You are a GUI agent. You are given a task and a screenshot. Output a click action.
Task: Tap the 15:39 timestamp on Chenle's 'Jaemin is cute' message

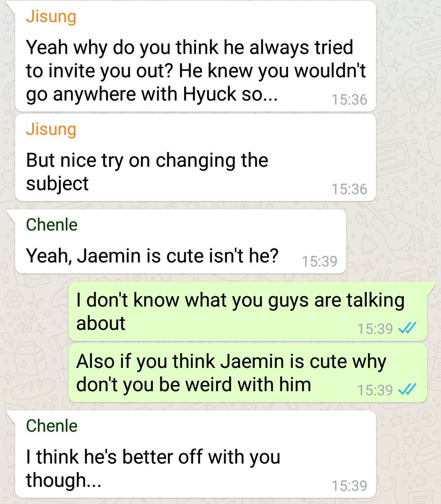coord(319,261)
